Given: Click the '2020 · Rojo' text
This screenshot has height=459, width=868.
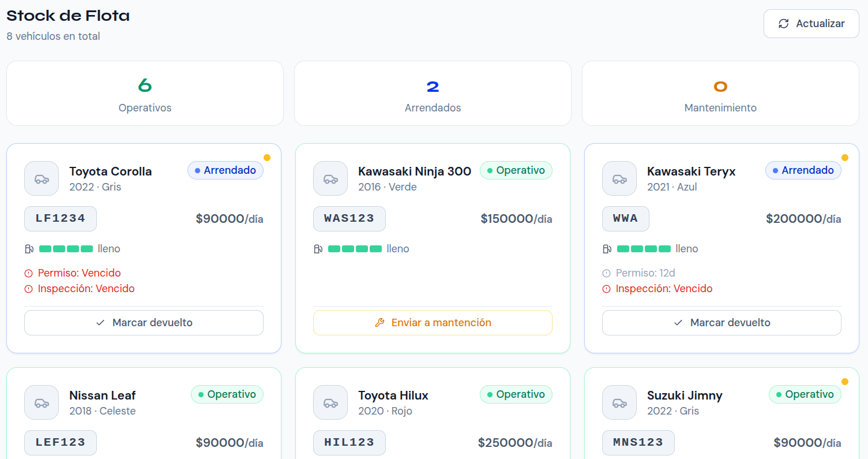Looking at the screenshot, I should pyautogui.click(x=385, y=411).
